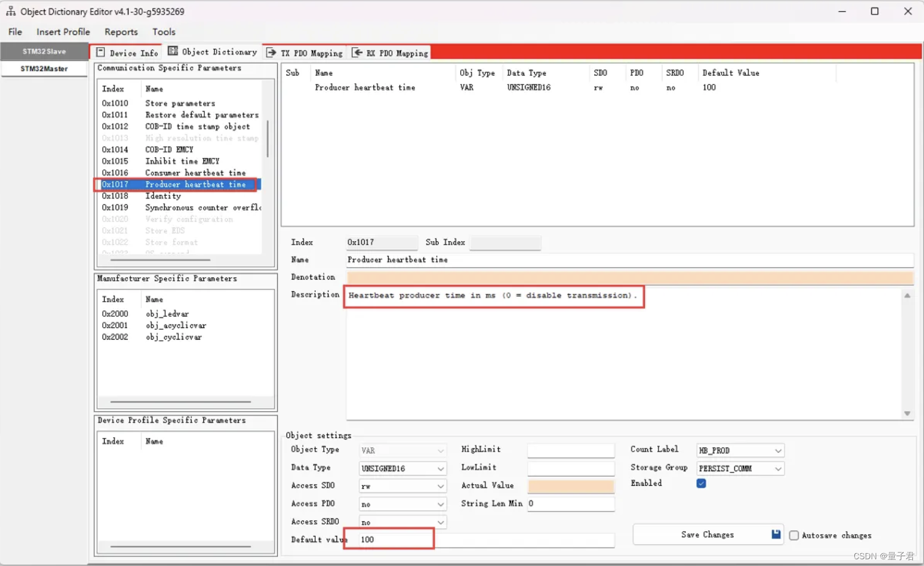
Task: Click the Save Changes button
Action: click(x=707, y=534)
